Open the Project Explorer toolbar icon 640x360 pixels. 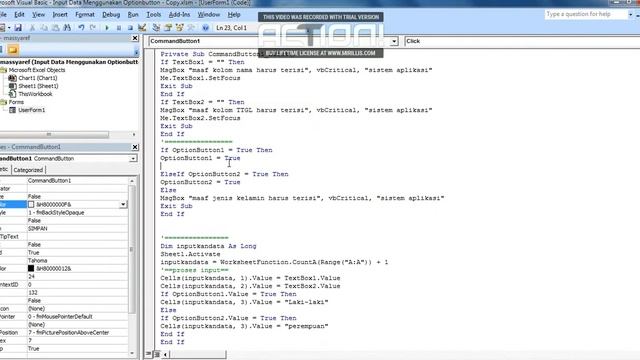click(x=156, y=28)
